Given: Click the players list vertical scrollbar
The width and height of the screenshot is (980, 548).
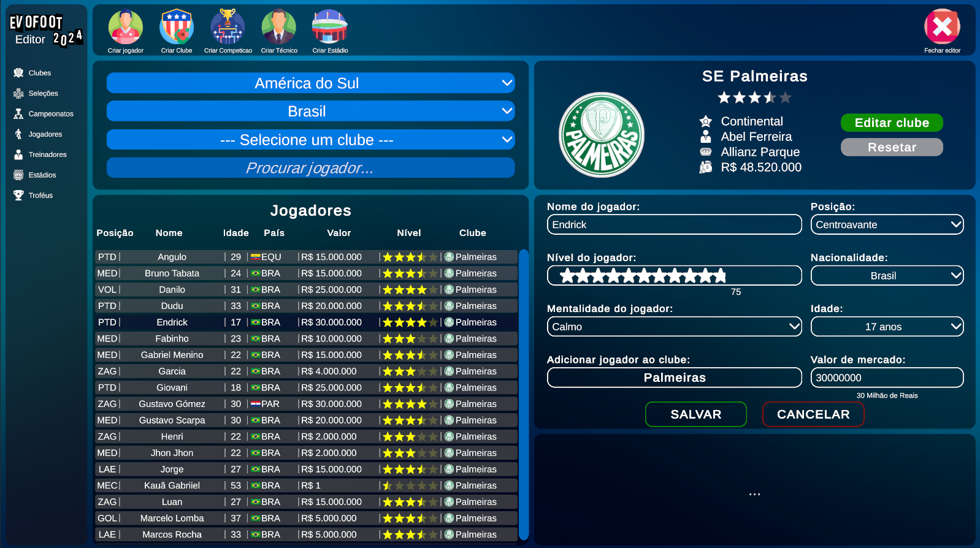Looking at the screenshot, I should click(x=524, y=395).
